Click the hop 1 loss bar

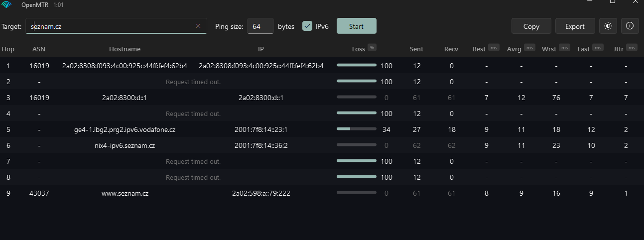click(x=357, y=65)
